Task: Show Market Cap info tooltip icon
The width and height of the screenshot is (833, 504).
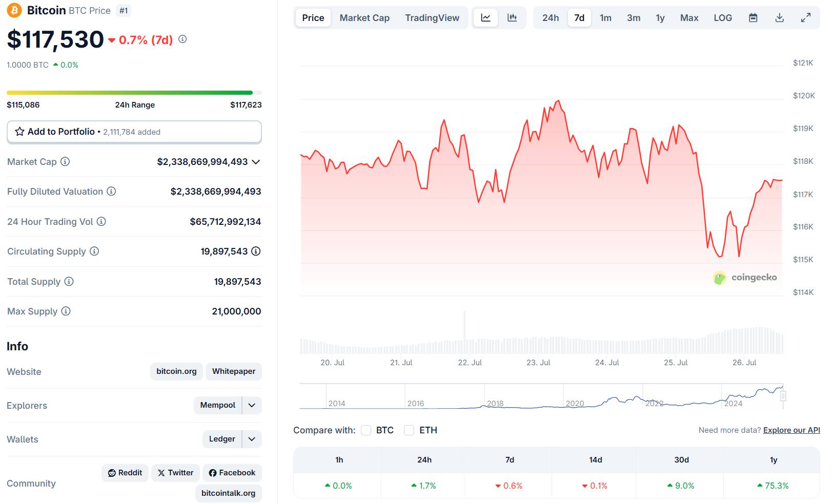Action: point(65,161)
